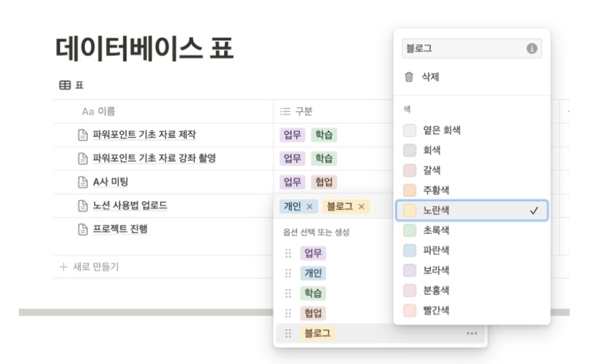Click the page icon of A사 미팅
Viewport: 600px width, 364px height.
click(x=82, y=182)
